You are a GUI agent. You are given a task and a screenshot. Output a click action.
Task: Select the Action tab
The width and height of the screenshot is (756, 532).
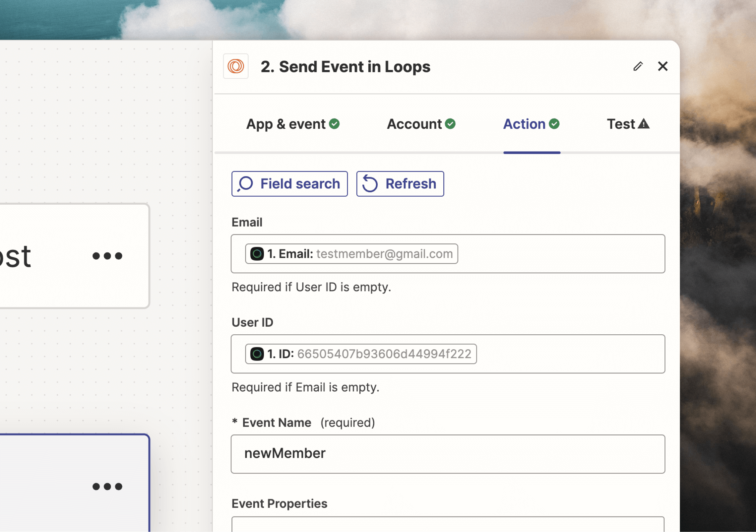coord(532,124)
